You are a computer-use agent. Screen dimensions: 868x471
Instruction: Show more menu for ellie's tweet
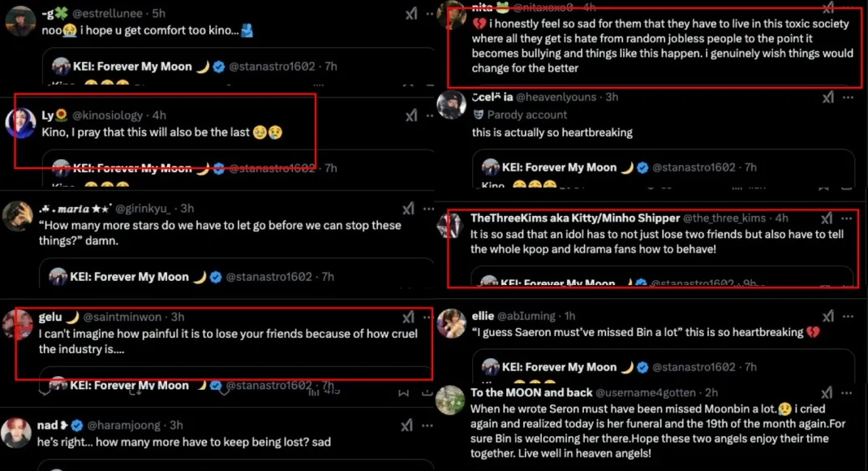[847, 316]
